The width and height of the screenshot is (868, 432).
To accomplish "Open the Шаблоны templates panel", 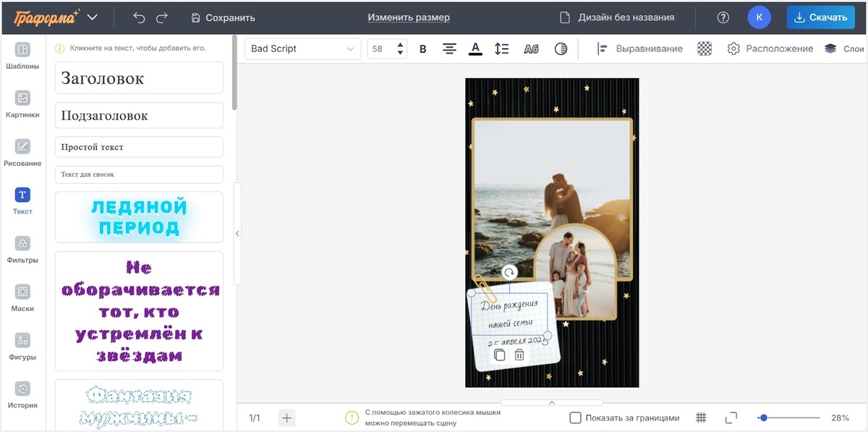I will tap(22, 56).
